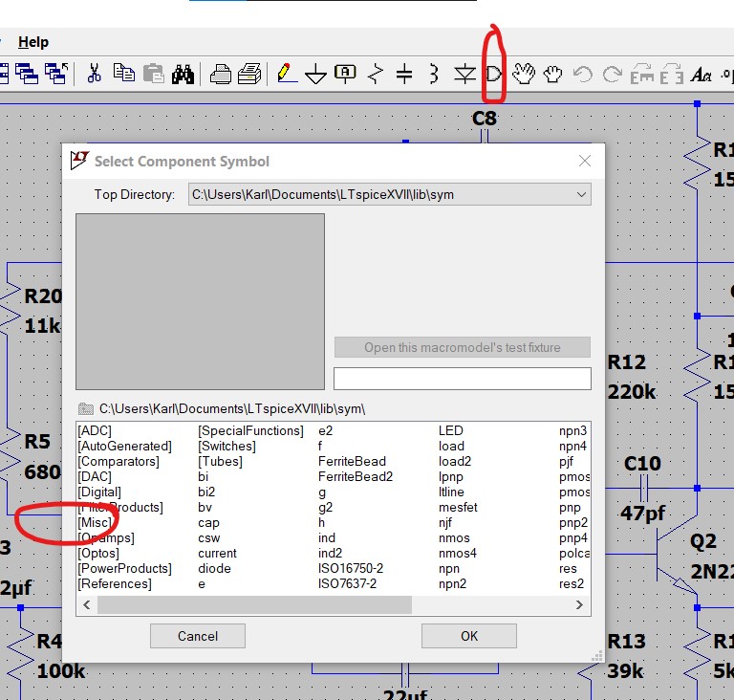The width and height of the screenshot is (734, 700).
Task: Open the [AutoGenerated] folder
Action: tap(124, 446)
